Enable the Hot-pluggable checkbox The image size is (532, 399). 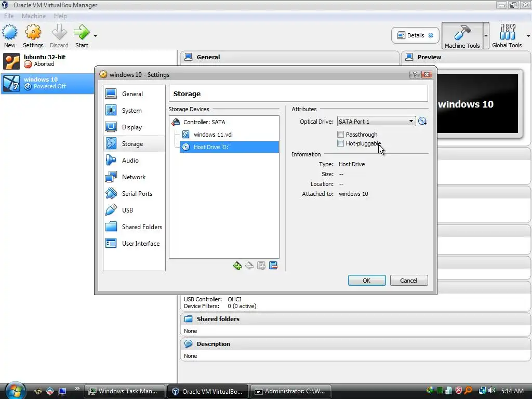click(341, 143)
